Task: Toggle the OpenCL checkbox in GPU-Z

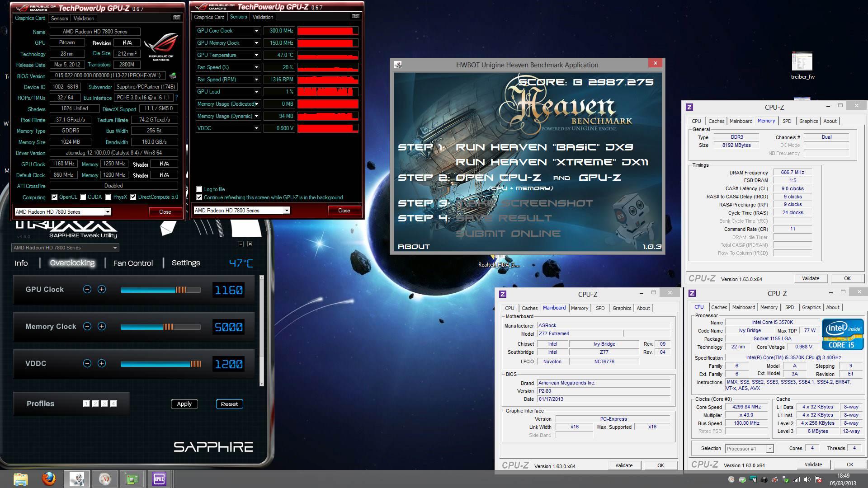Action: (55, 197)
